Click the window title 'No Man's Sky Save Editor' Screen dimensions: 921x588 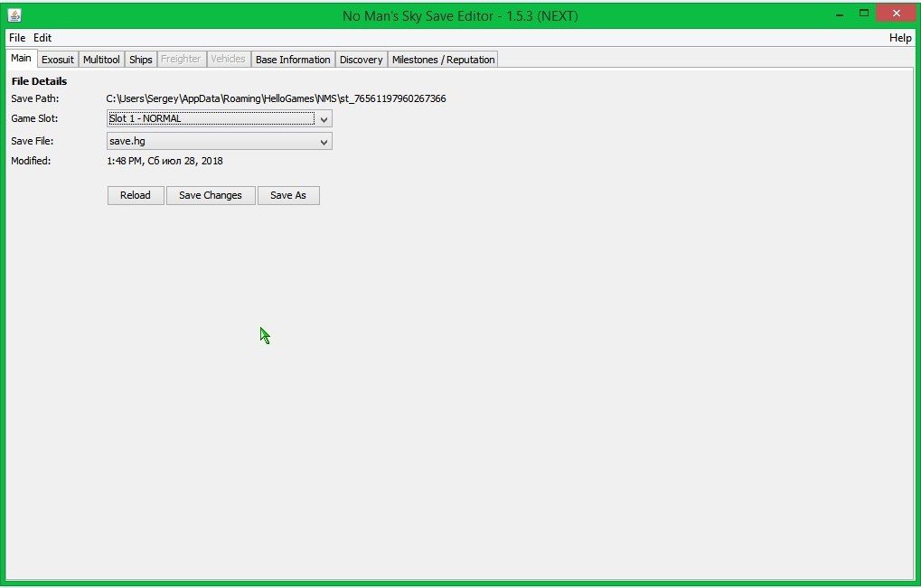(461, 16)
